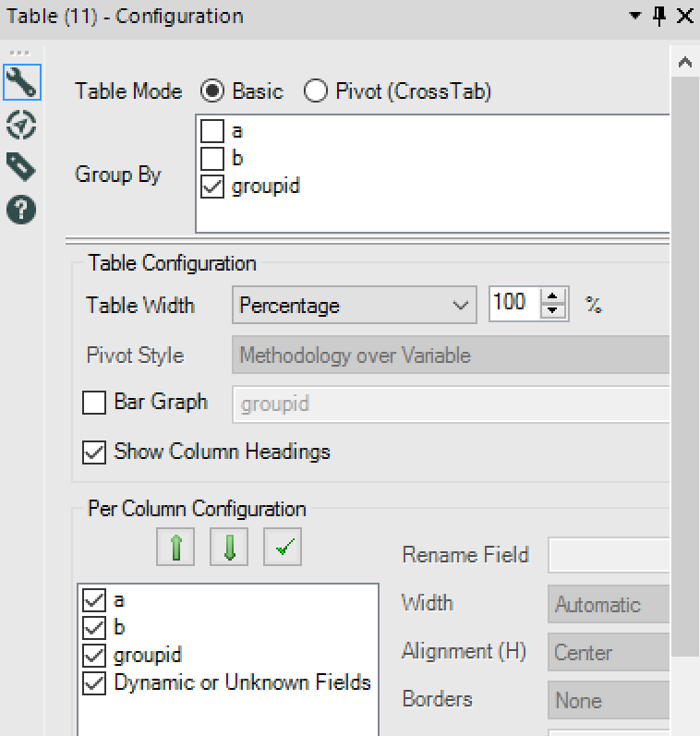The image size is (700, 736).
Task: Move selected column down with green arrow
Action: [x=229, y=547]
